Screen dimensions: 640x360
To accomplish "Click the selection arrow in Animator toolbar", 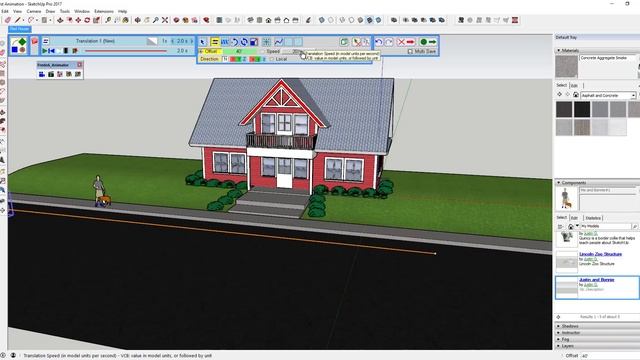I will pyautogui.click(x=203, y=42).
